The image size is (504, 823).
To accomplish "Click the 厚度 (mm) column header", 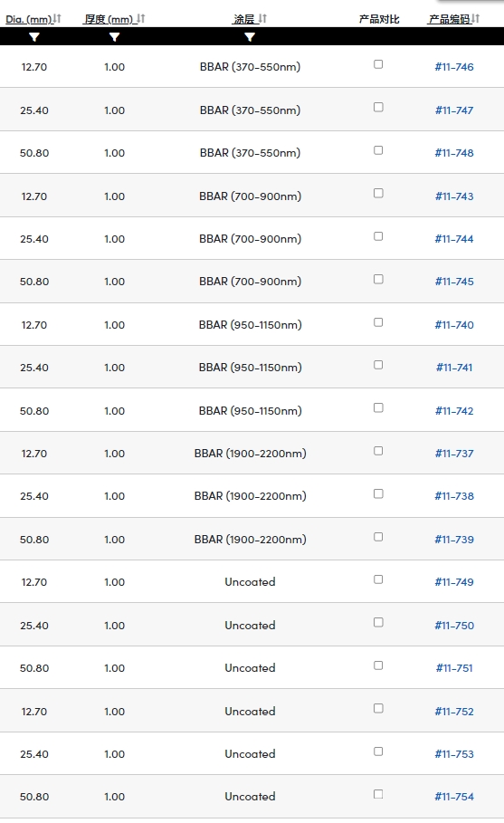I will pos(109,19).
